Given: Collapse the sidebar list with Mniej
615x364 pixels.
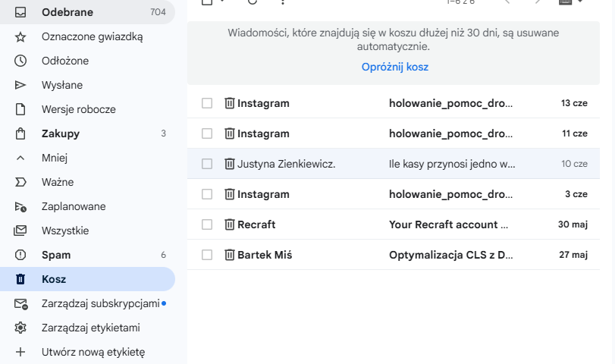Looking at the screenshot, I should point(87,158).
